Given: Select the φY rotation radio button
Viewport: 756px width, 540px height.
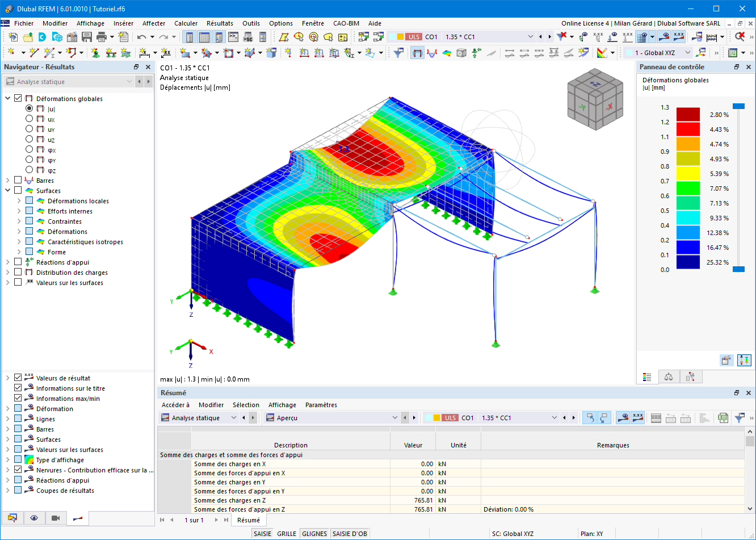Looking at the screenshot, I should coord(30,160).
